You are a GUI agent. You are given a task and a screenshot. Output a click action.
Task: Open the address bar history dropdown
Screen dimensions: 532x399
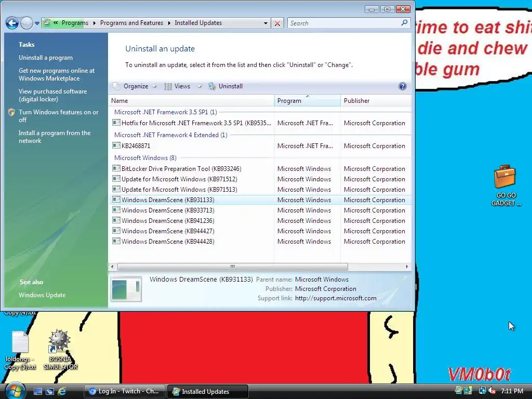pos(265,23)
